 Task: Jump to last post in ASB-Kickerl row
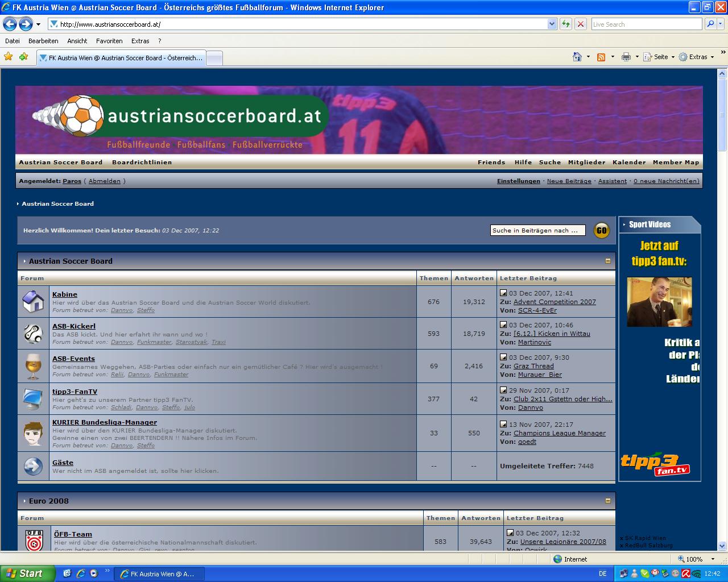(503, 325)
